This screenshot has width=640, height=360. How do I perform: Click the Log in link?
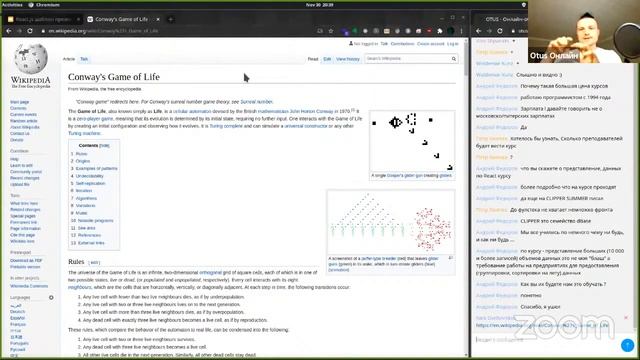click(453, 44)
